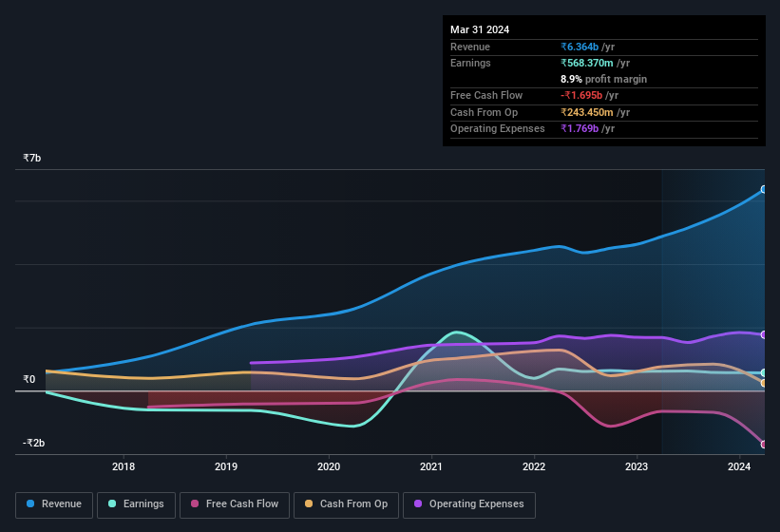This screenshot has height=532, width=780.
Task: Hide the Free Cash Flow series
Action: tap(235, 504)
